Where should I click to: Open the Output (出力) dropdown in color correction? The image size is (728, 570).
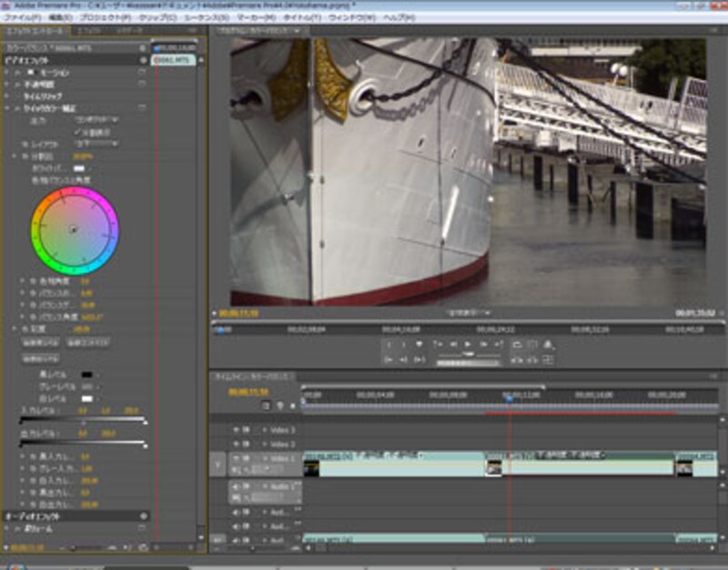(95, 119)
